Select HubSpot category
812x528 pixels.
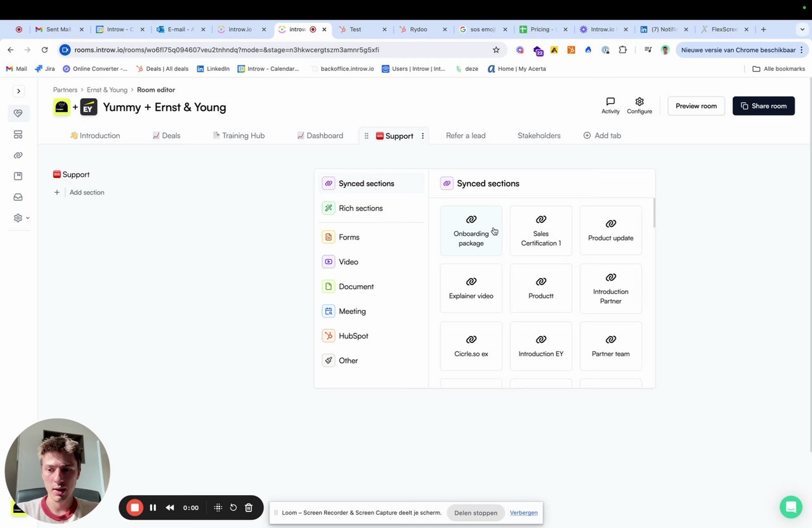point(372,336)
